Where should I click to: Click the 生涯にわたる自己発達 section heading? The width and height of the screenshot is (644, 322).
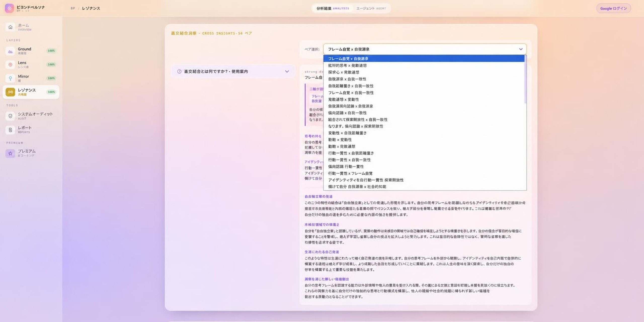[x=321, y=252]
